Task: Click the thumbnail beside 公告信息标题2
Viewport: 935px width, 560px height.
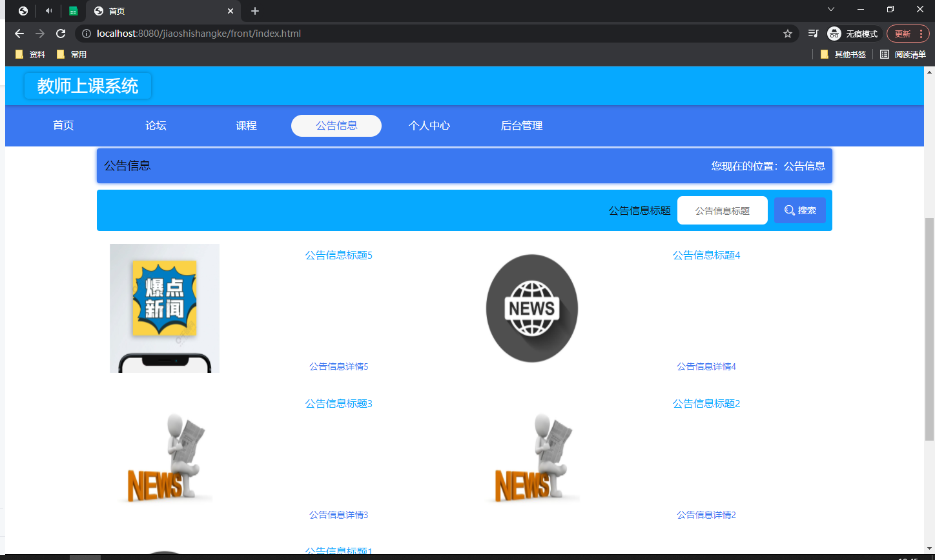Action: [x=532, y=457]
